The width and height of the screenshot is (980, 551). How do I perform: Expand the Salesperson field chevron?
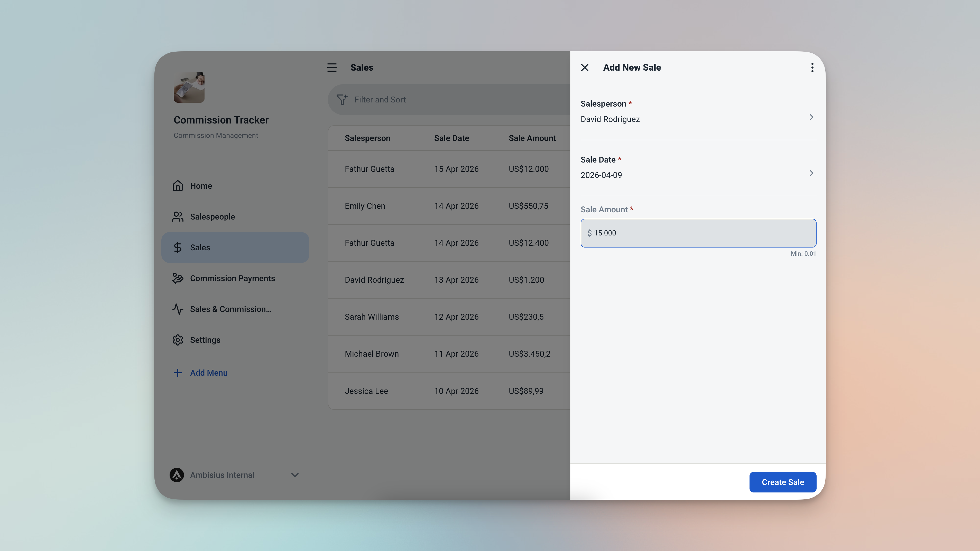click(811, 117)
